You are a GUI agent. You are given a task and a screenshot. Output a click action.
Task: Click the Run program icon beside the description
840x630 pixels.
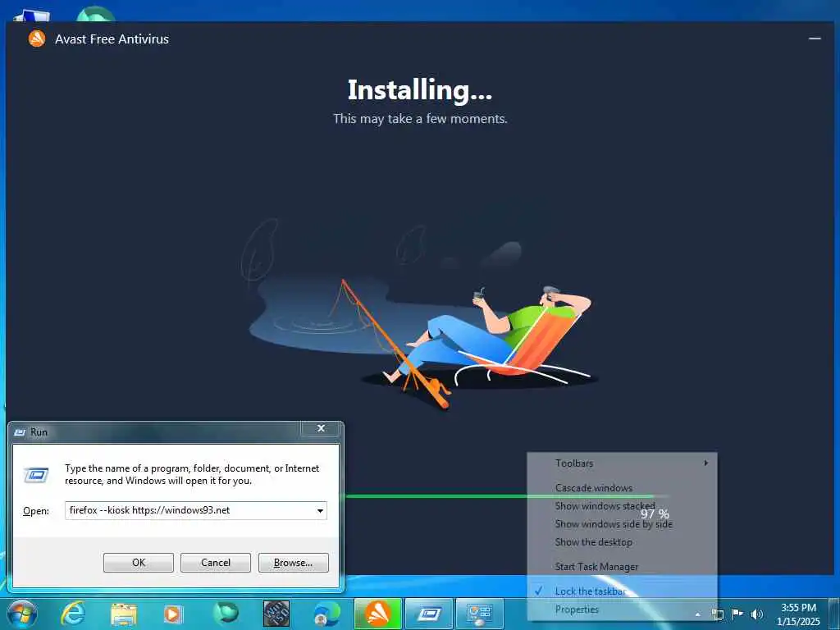coord(36,475)
